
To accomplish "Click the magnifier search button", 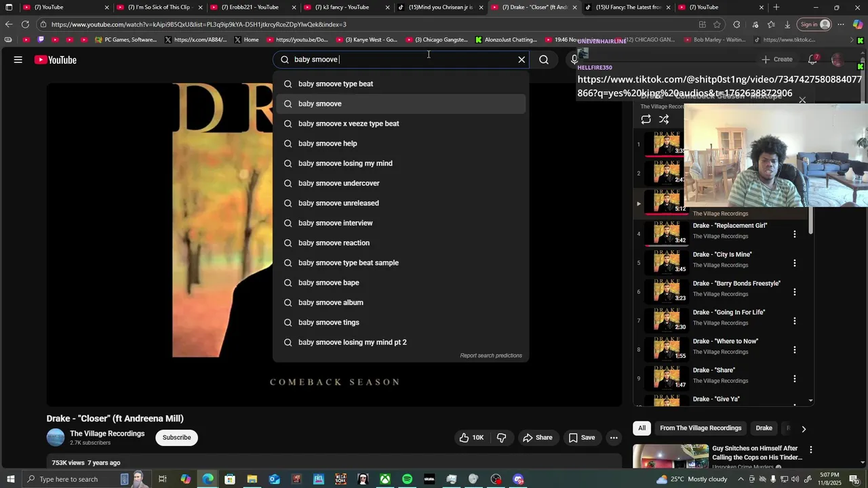I will [544, 60].
